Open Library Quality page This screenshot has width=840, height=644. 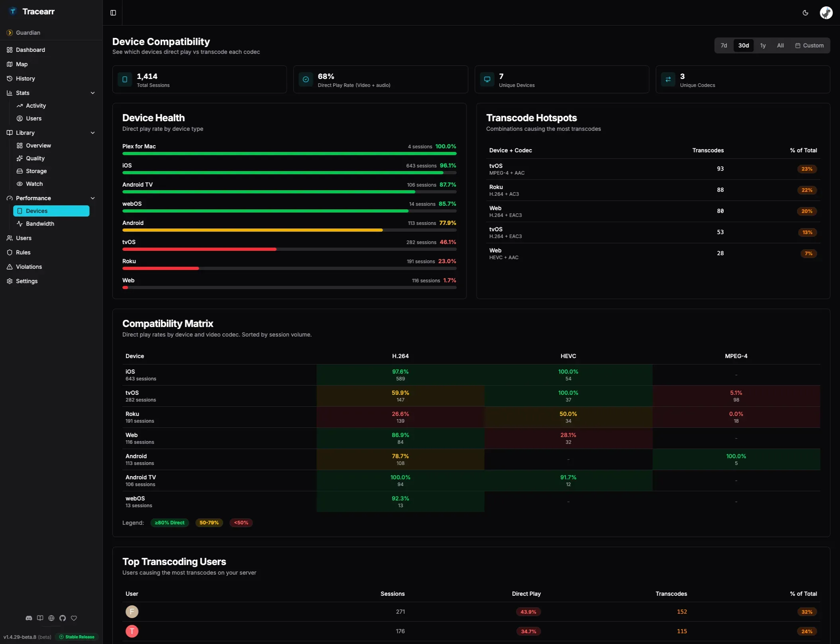pos(51,158)
